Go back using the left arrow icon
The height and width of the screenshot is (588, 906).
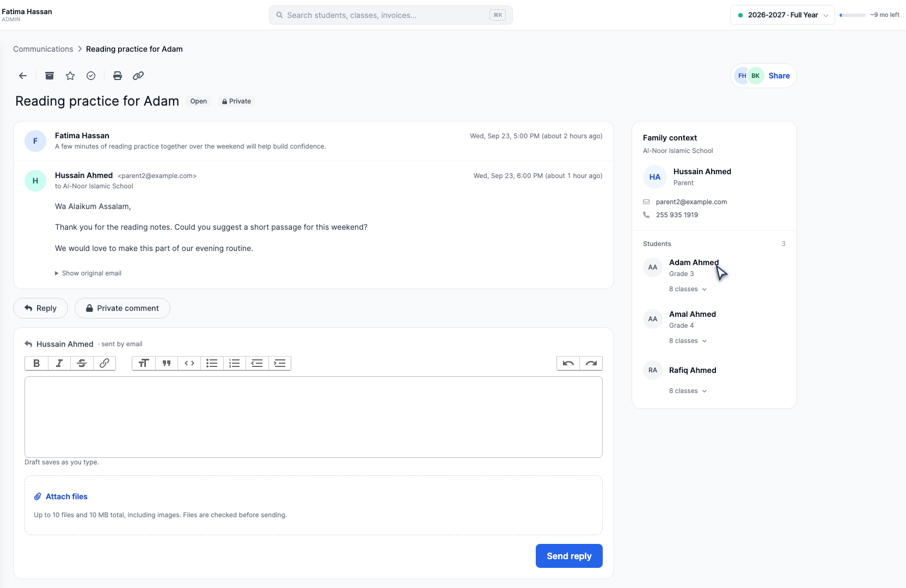(x=23, y=76)
